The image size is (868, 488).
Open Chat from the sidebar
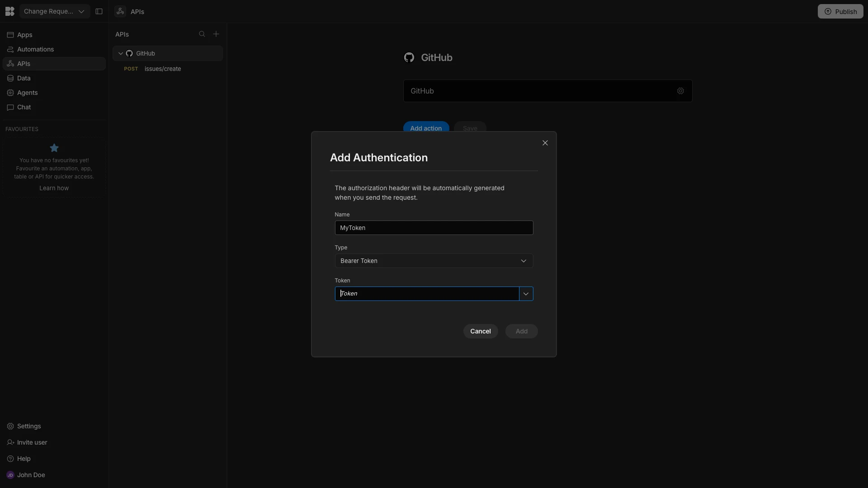coord(10,107)
